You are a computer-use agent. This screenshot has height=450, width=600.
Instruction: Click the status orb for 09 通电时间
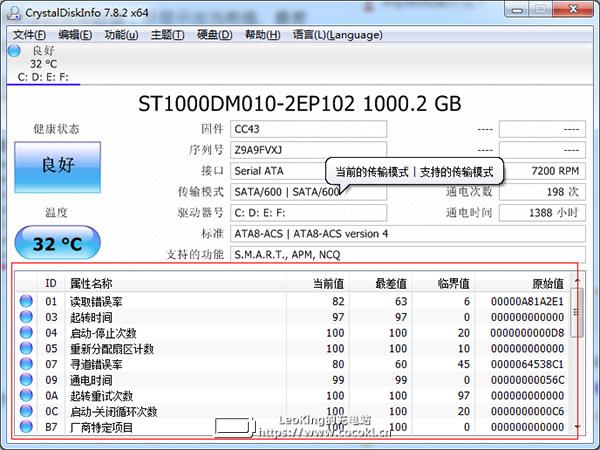tap(26, 380)
